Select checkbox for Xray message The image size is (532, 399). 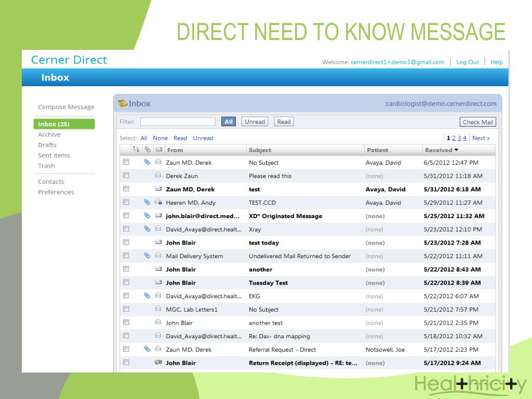point(126,229)
